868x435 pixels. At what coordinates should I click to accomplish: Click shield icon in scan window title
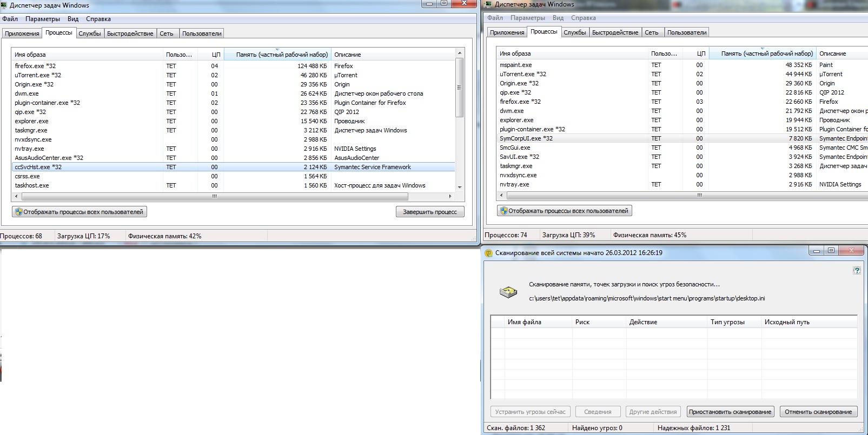click(488, 253)
